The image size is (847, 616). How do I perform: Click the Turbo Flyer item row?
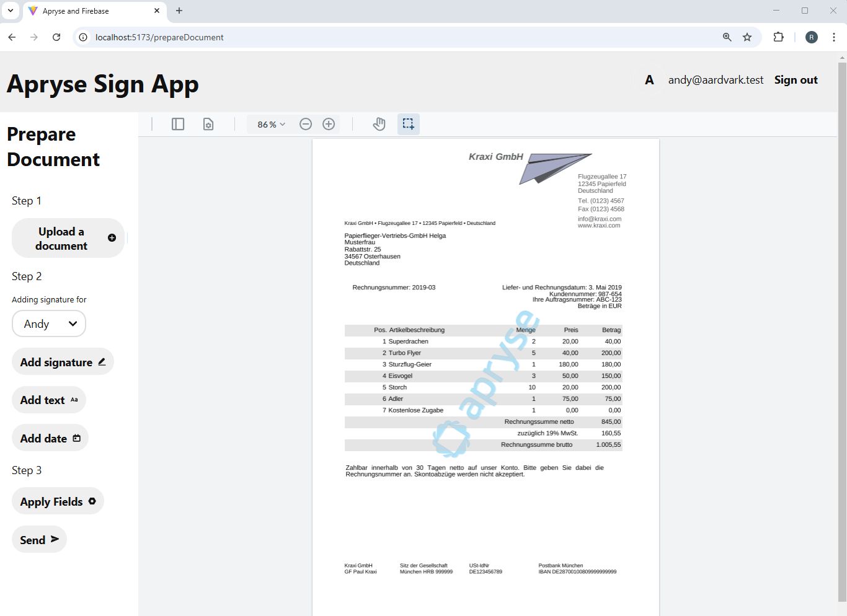tap(484, 353)
